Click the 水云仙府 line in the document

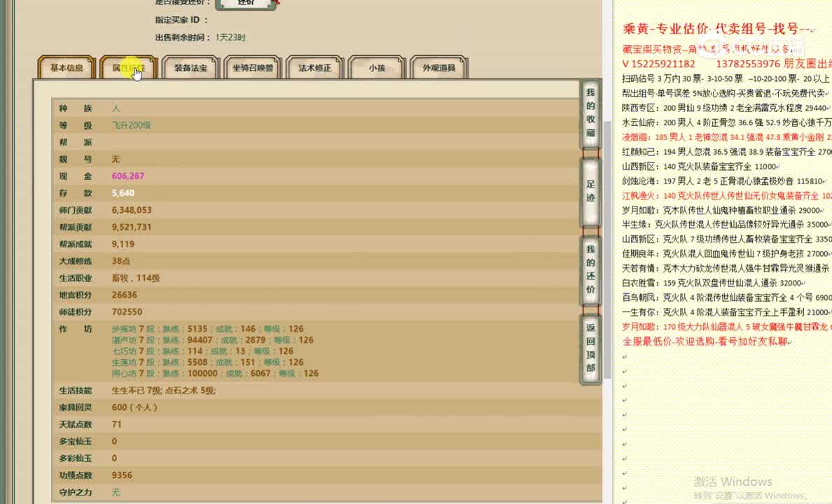tap(726, 122)
